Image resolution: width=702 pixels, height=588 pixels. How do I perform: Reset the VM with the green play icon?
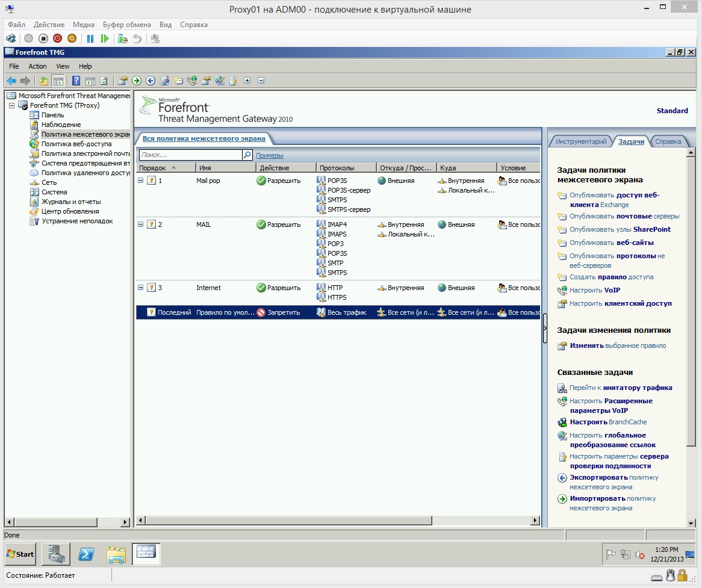(105, 39)
